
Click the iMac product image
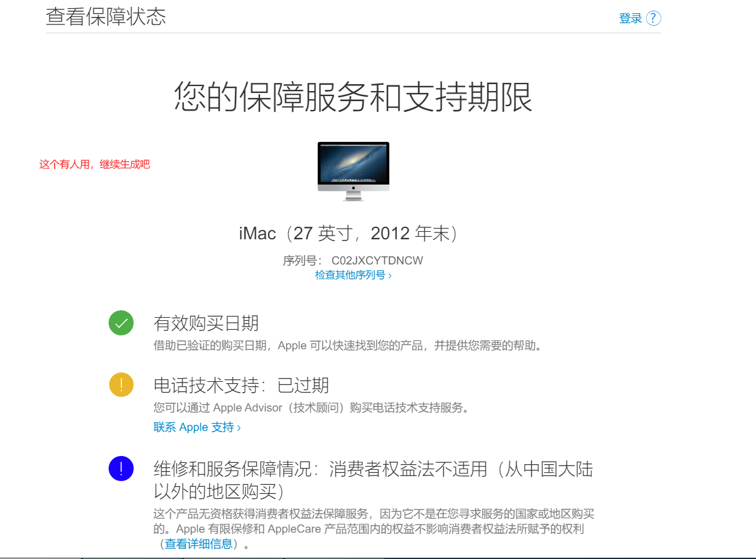[x=353, y=171]
